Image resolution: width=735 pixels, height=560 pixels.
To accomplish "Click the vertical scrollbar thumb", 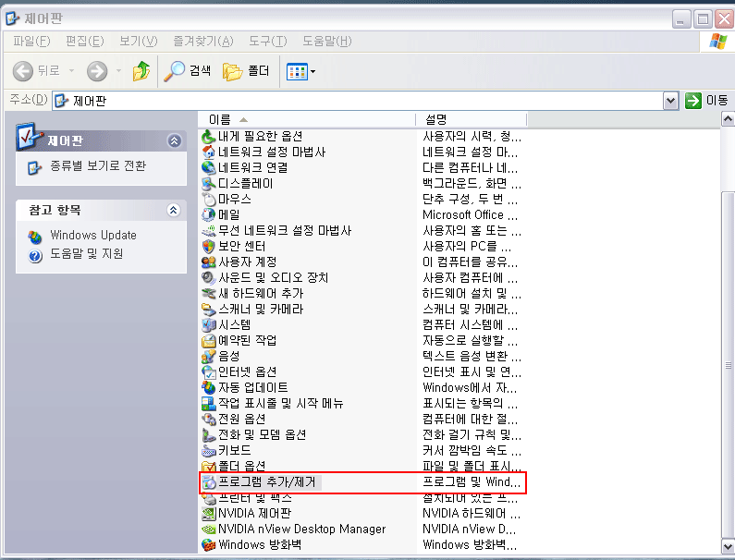I will click(x=728, y=365).
